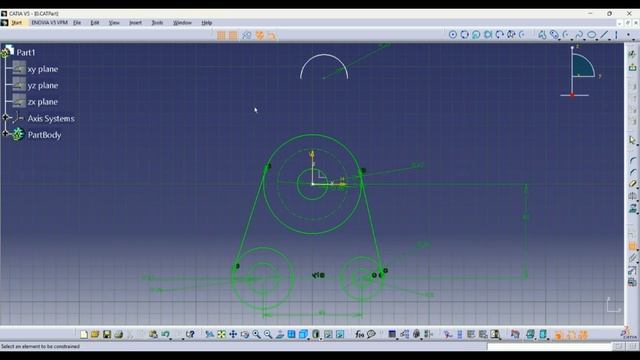Expand the PartBody tree node
The width and height of the screenshot is (640, 360).
5,133
